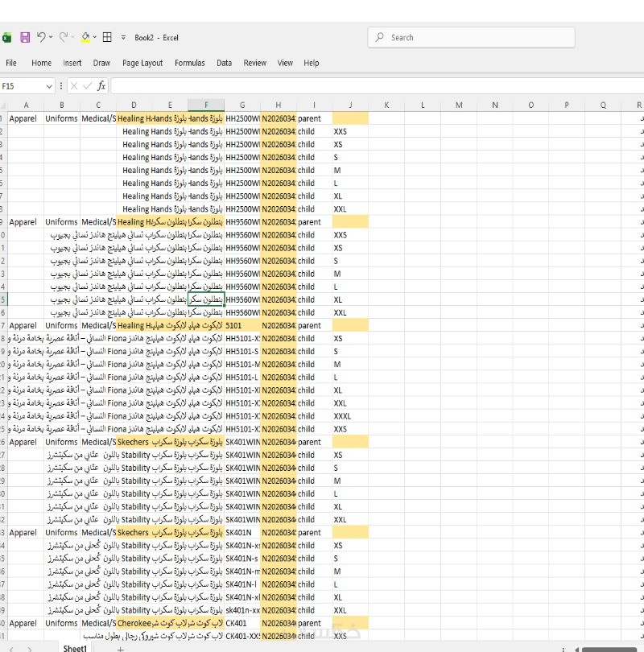
Task: Select the cell containing HH5101-L
Action: point(242,378)
